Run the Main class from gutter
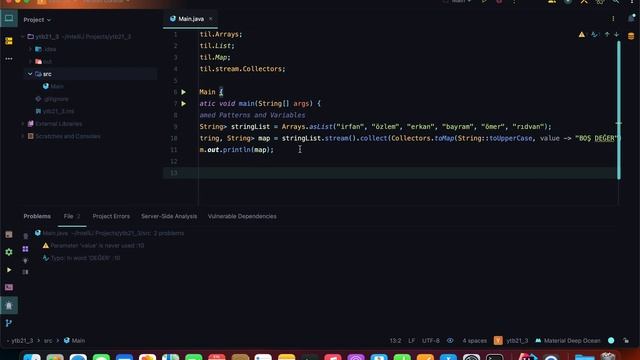The height and width of the screenshot is (360, 640). 184,92
